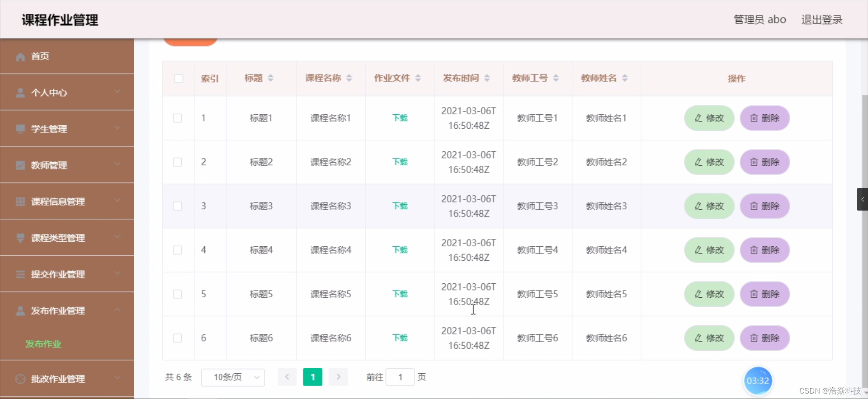The image size is (868, 399).
Task: Click 删除 for row 标题1
Action: click(x=765, y=118)
